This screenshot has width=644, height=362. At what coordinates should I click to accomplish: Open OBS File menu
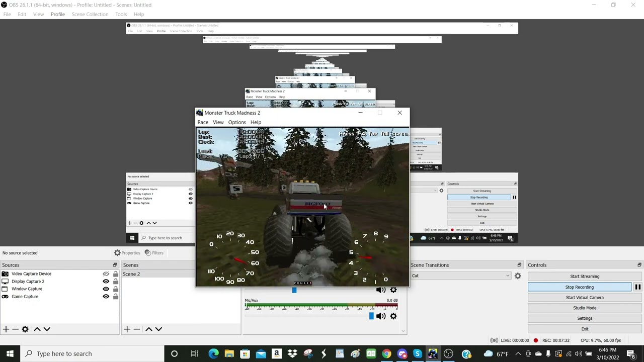pos(7,14)
